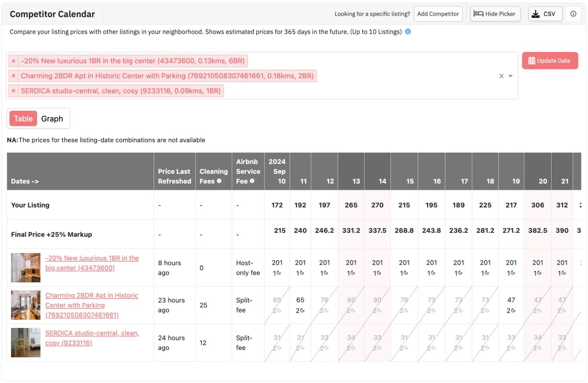This screenshot has width=588, height=383.
Task: Open the -20% New luxurious 1BR listing link
Action: click(x=92, y=263)
